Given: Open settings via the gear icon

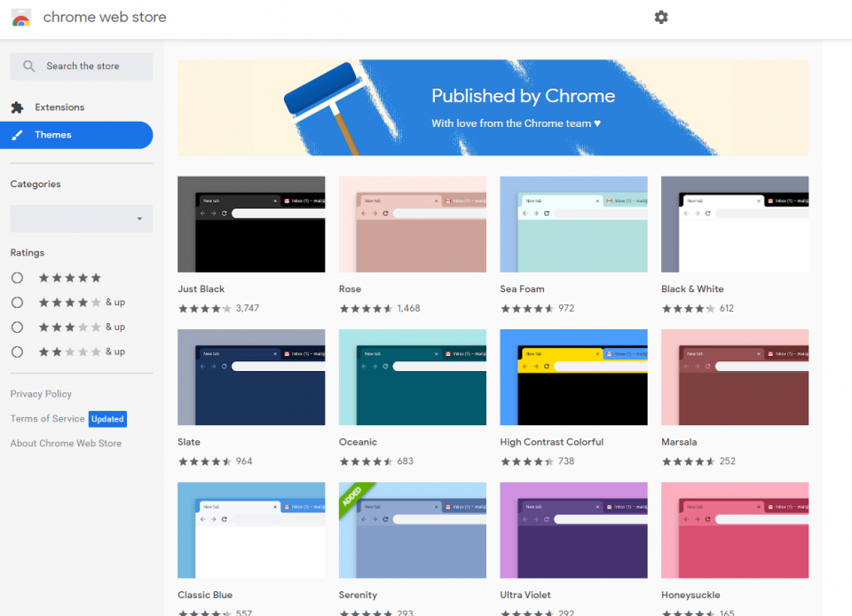Looking at the screenshot, I should (661, 17).
